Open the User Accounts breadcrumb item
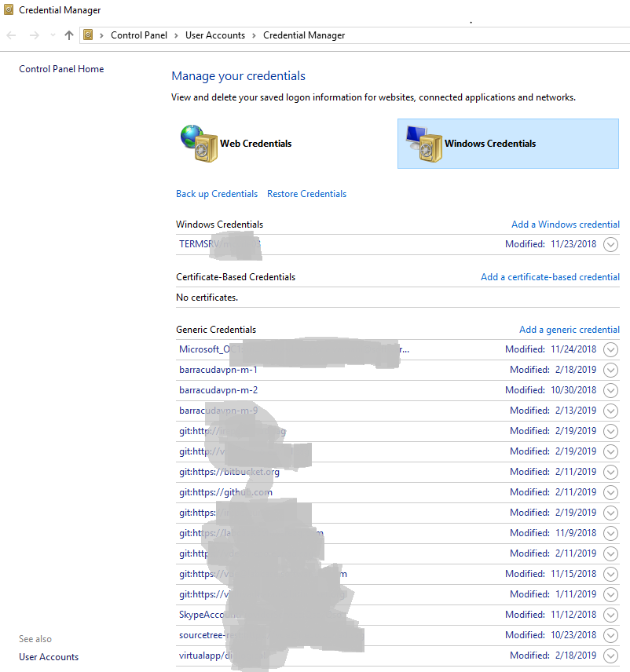Viewport: 630px width, 672px height. pos(215,35)
